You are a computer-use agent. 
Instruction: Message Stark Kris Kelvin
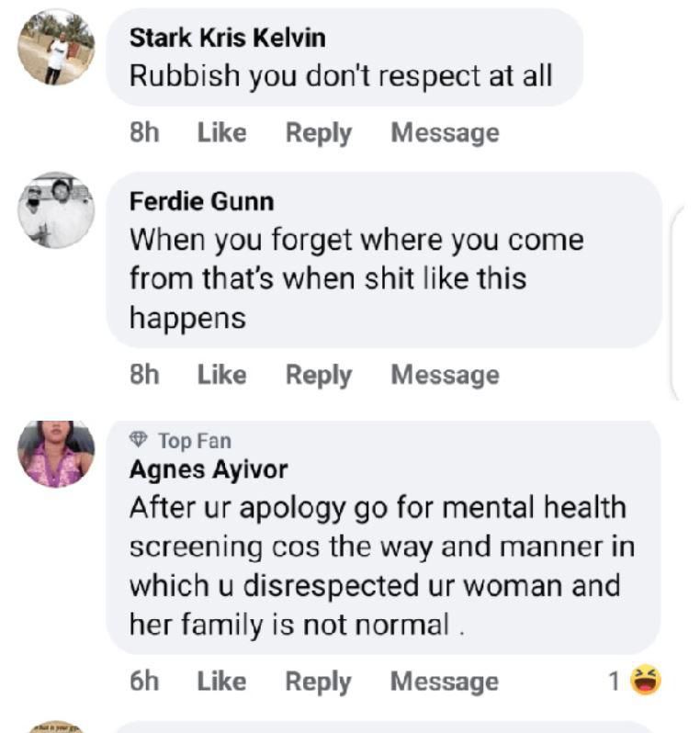445,132
